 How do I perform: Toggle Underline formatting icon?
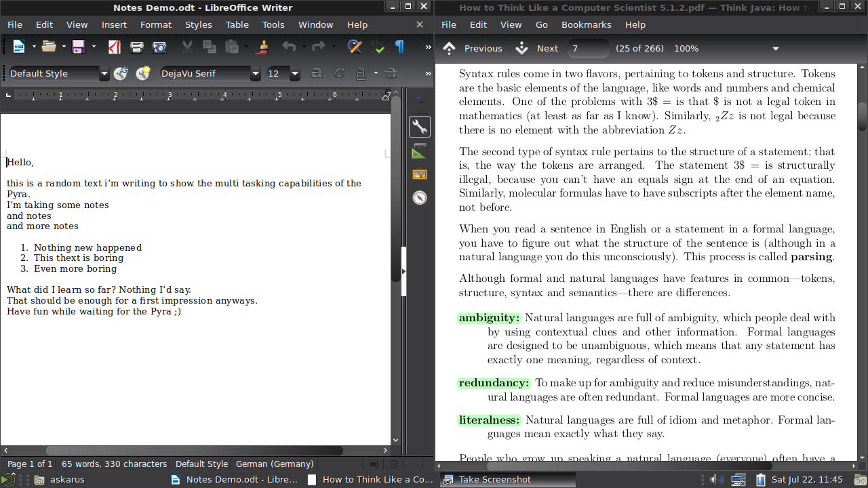tap(361, 73)
